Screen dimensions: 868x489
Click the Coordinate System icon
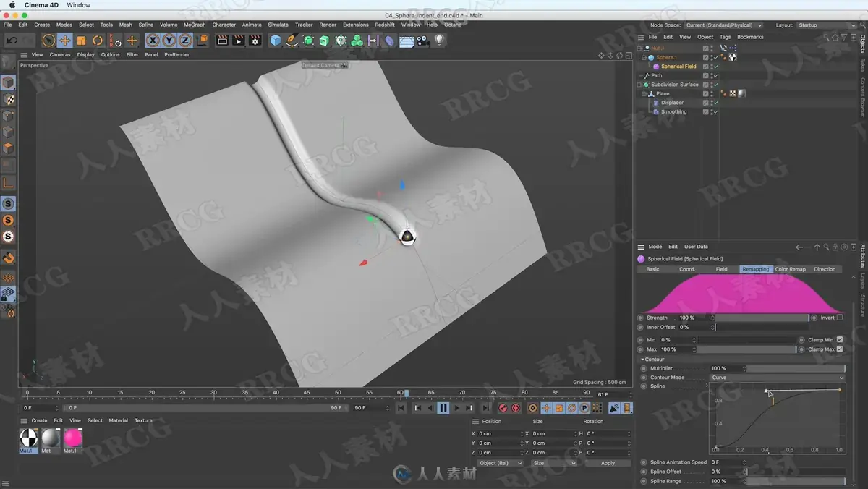click(x=202, y=41)
